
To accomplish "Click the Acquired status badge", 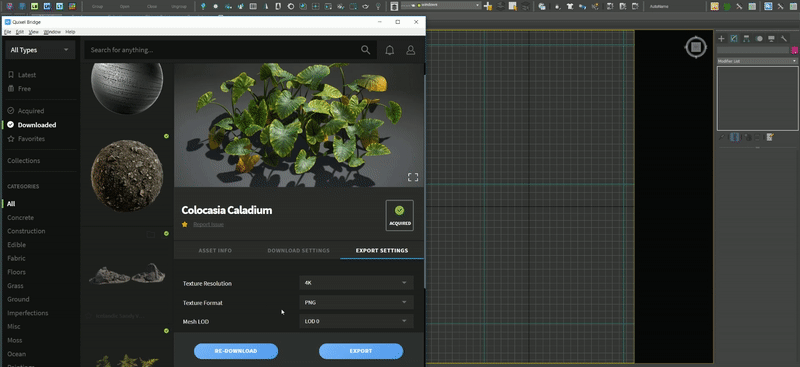I will coord(399,215).
